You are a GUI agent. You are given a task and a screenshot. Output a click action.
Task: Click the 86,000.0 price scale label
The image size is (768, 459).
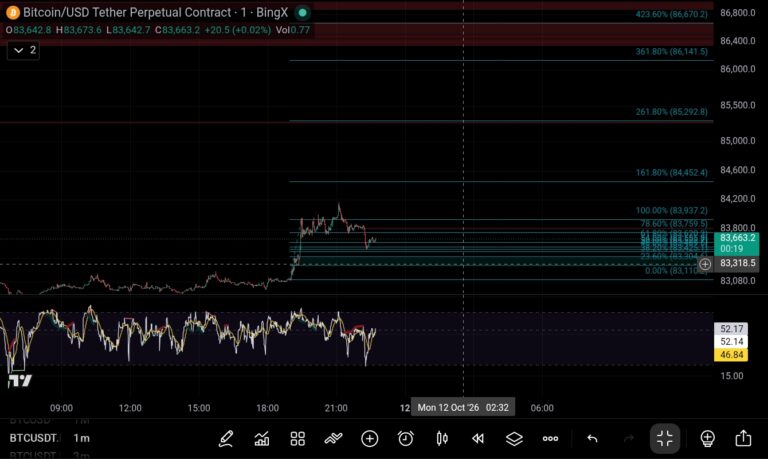tap(738, 69)
